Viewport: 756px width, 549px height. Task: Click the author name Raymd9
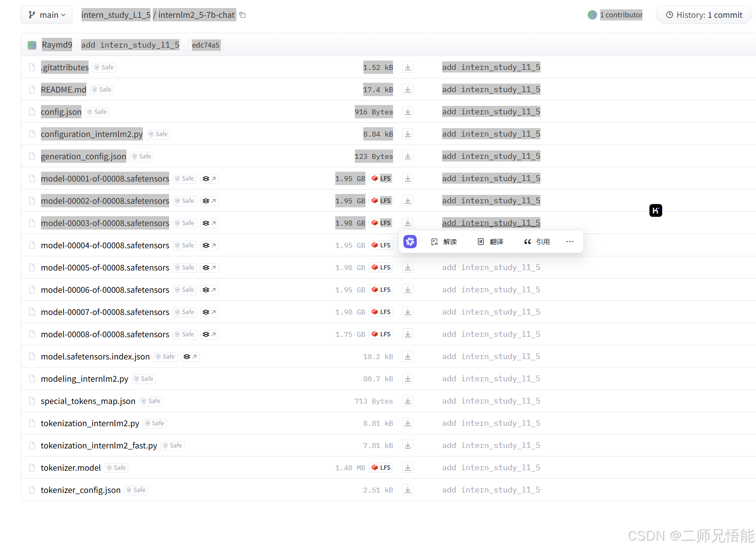click(57, 44)
